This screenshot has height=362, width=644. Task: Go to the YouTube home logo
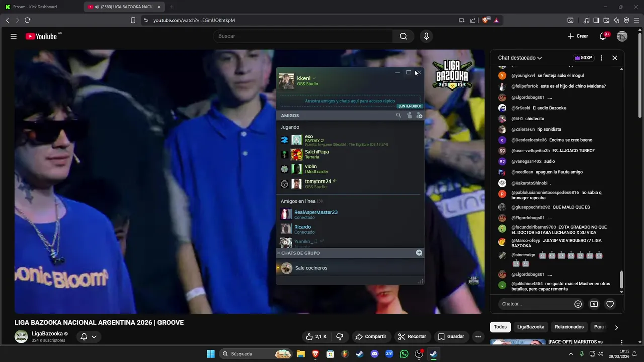click(41, 36)
